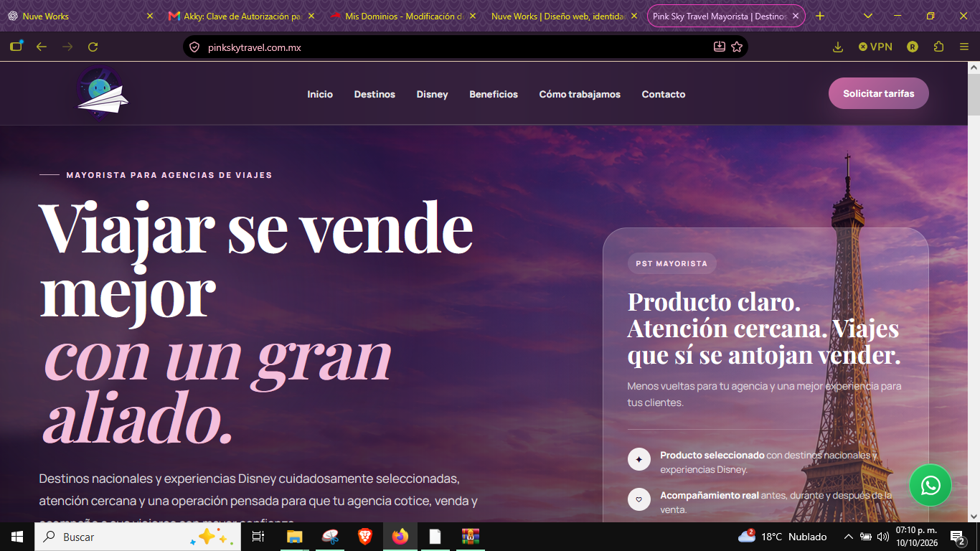Click the shield site-info icon in the address bar
This screenshot has width=980, height=551.
(194, 47)
